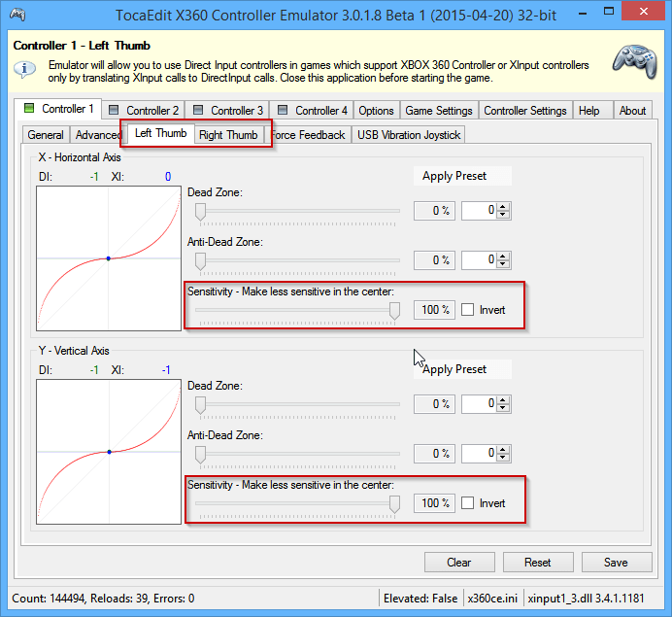Open the Game Settings tab
The height and width of the screenshot is (617, 672).
tap(439, 110)
